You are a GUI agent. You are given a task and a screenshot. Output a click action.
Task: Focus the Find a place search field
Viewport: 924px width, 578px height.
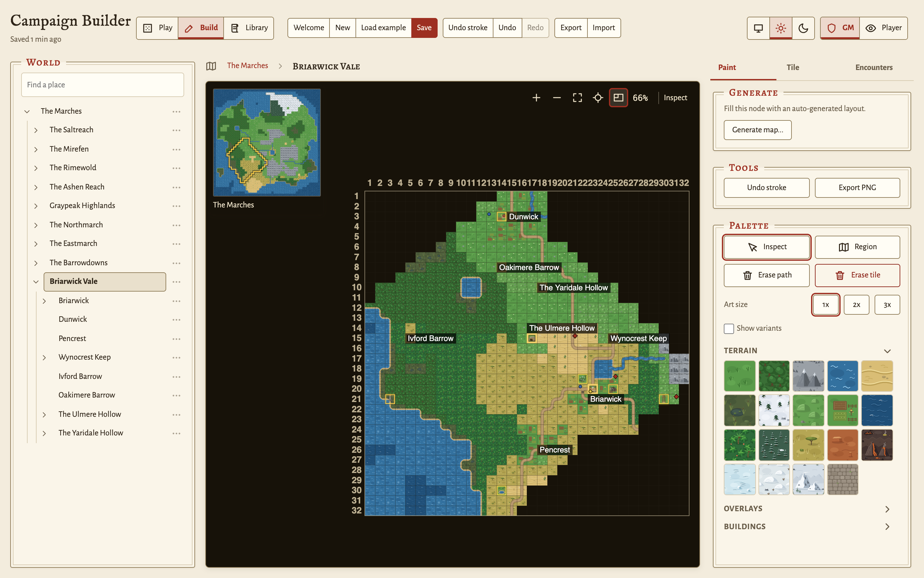[x=103, y=85]
